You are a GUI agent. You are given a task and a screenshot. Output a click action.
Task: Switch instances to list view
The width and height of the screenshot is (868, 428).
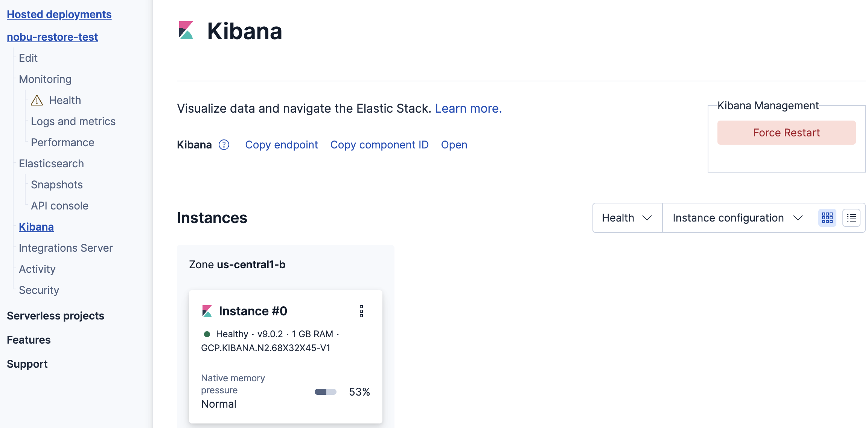[x=851, y=218]
